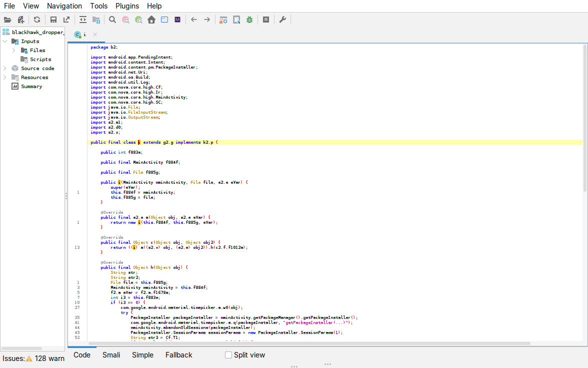Open file using the folder icon
This screenshot has width=588, height=368.
click(x=7, y=20)
